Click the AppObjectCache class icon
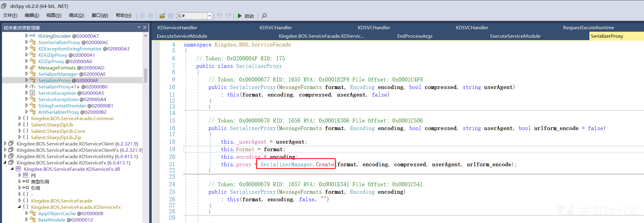Screen dimensions: 644x223 [x=33, y=213]
